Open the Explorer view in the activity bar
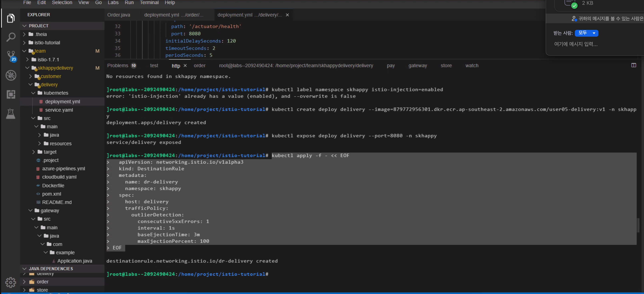Screen dimensions: 644x294 (x=11, y=18)
